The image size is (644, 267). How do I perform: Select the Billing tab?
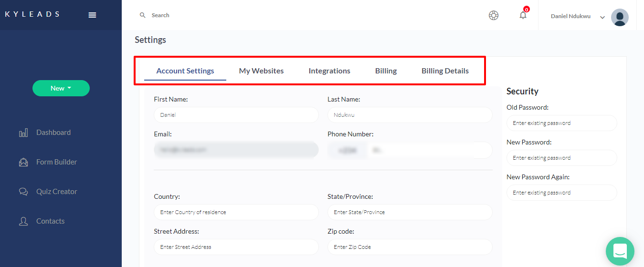point(386,71)
